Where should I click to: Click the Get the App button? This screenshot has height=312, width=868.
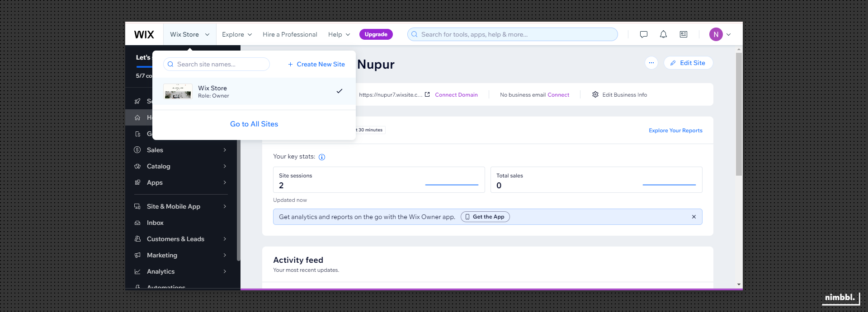tap(485, 217)
